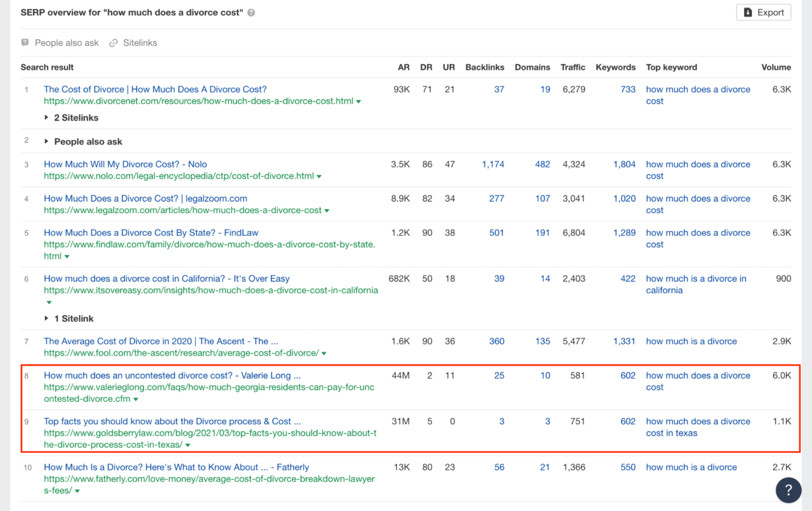
Task: Toggle the Sitelinks filter
Action: [x=133, y=42]
